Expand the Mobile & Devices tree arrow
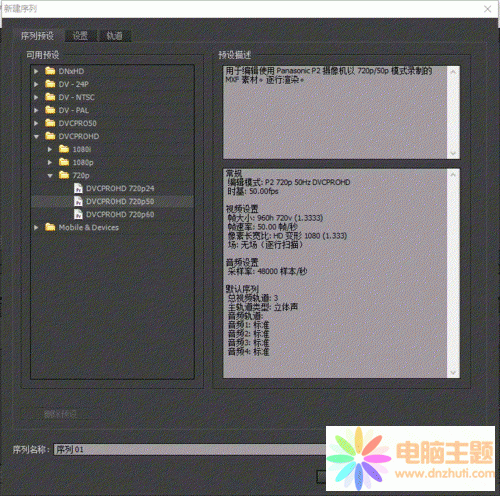Screen dimensions: 500x496 pos(36,227)
